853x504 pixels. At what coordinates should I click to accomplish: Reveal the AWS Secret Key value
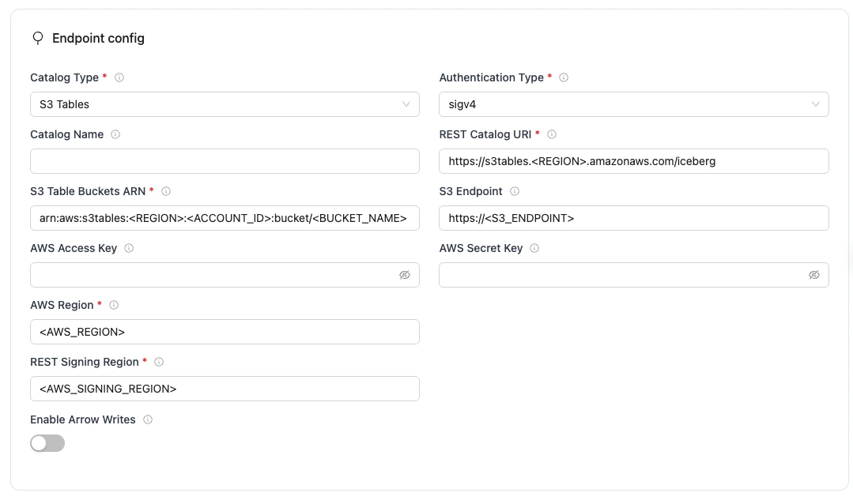(813, 275)
